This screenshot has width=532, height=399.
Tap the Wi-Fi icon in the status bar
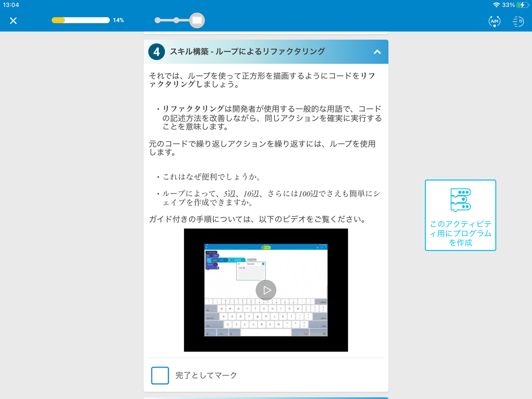tap(496, 5)
